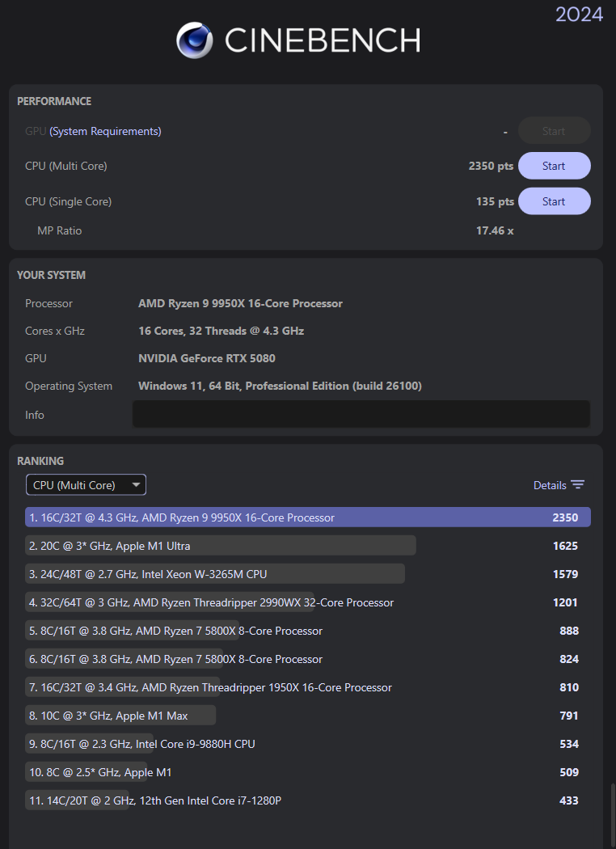Click the PERFORMANCE section header

click(54, 101)
